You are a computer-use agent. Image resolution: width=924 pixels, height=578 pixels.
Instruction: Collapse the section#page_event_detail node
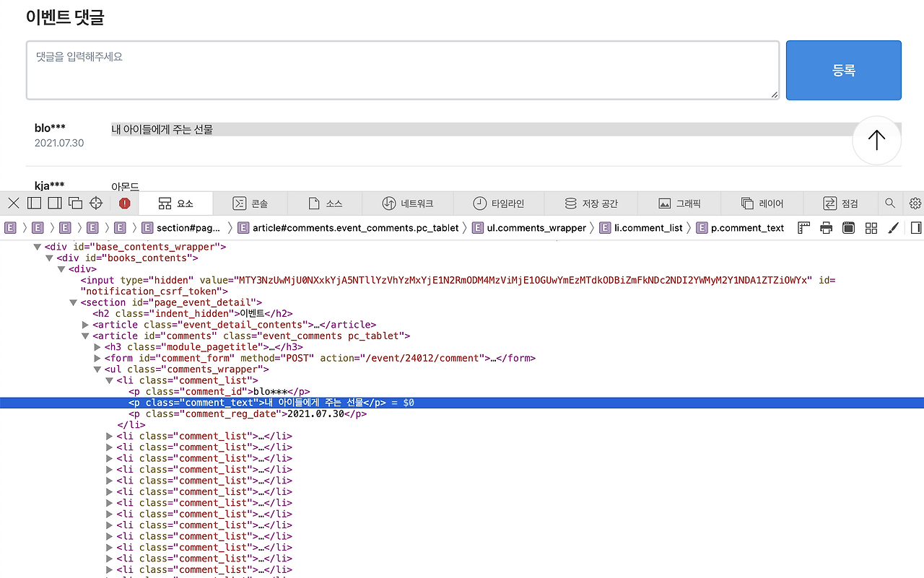pyautogui.click(x=74, y=302)
